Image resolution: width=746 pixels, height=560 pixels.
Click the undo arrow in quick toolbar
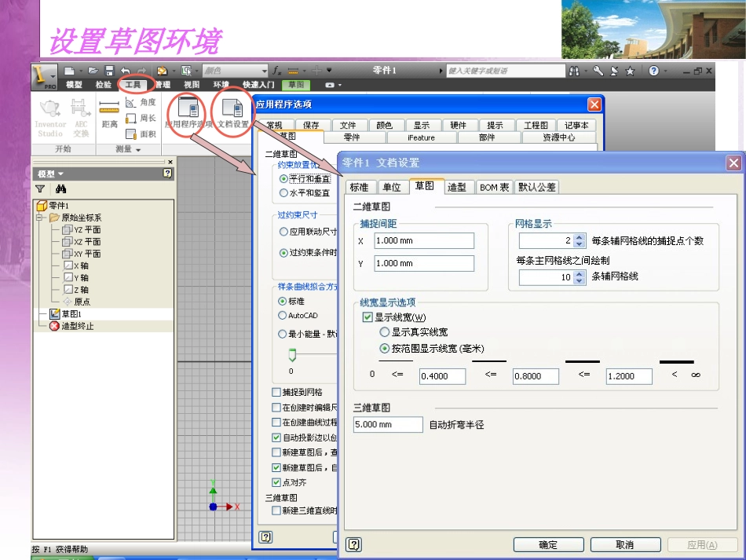(126, 71)
